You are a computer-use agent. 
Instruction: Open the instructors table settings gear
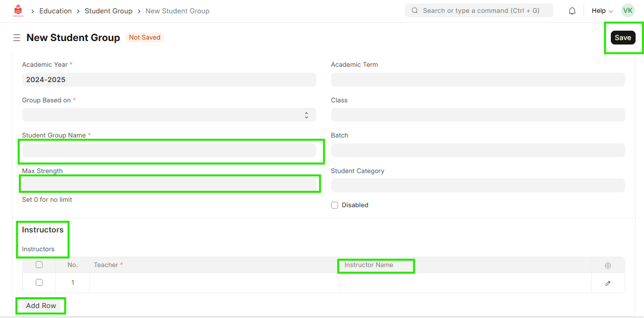(x=607, y=266)
